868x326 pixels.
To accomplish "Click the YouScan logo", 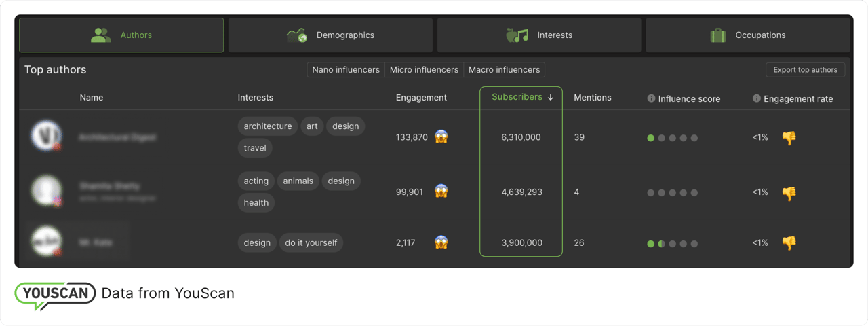I will [x=55, y=295].
